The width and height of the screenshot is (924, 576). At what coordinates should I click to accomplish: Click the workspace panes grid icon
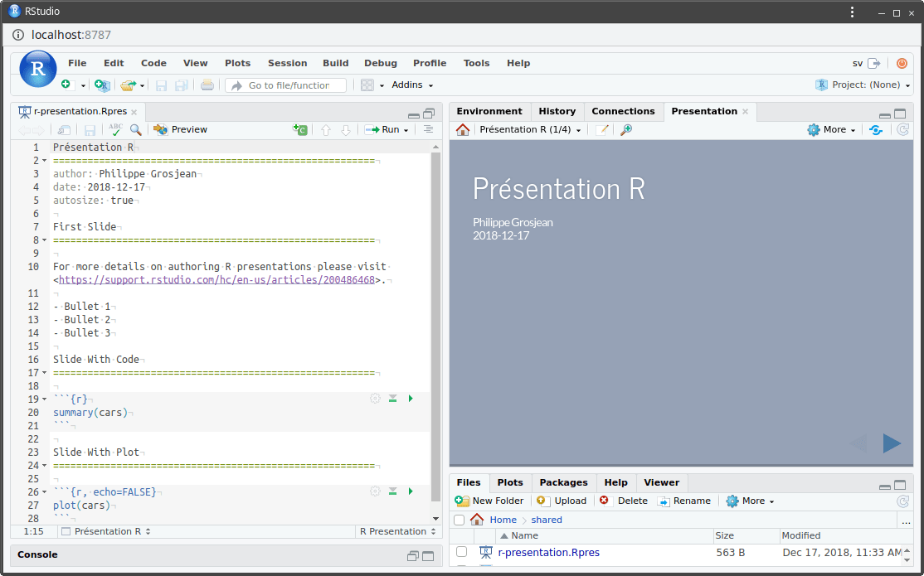point(367,85)
